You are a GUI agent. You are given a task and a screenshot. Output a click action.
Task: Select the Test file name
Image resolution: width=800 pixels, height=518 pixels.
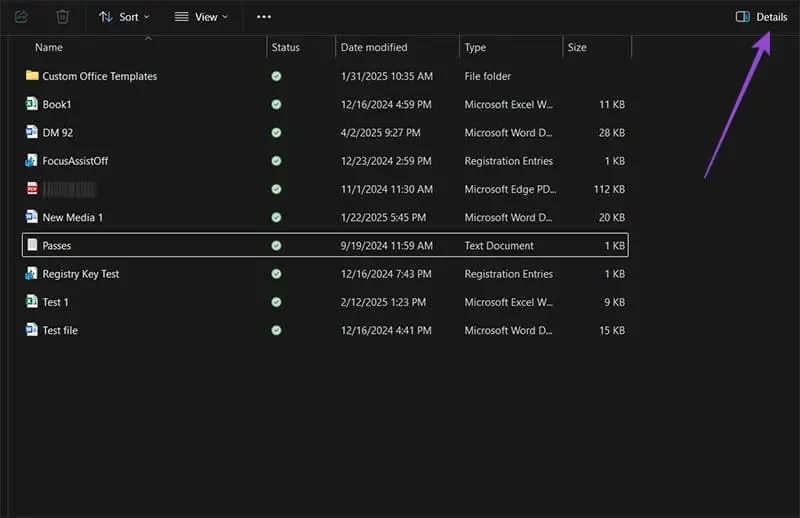(60, 330)
